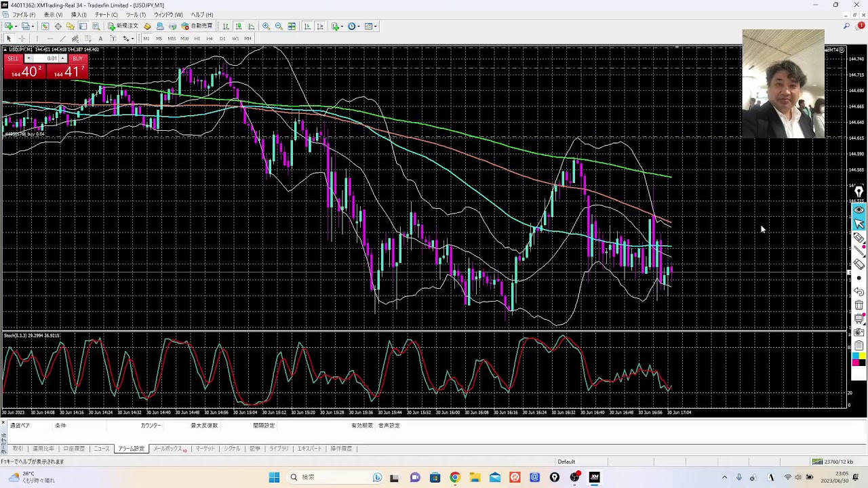
Task: Click the trash can icon on the right toolbar
Action: (x=859, y=305)
